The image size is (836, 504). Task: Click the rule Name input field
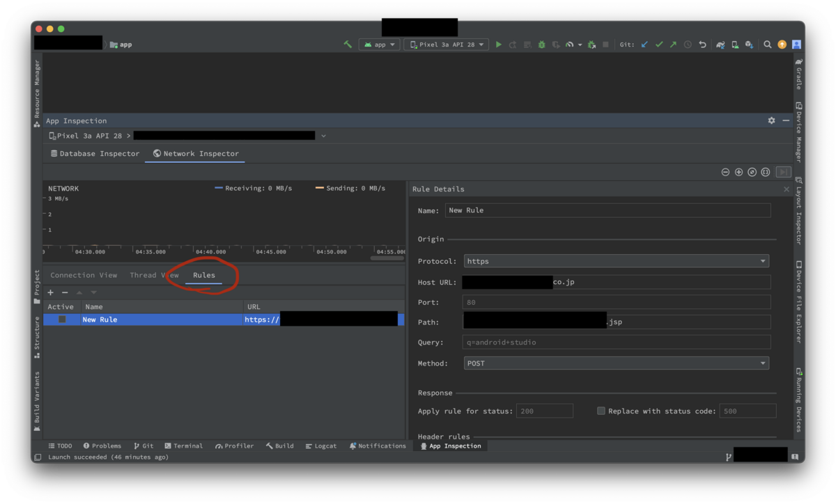[608, 210]
